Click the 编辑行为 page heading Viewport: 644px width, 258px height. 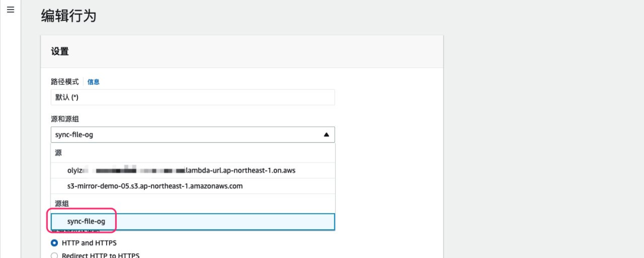point(69,16)
